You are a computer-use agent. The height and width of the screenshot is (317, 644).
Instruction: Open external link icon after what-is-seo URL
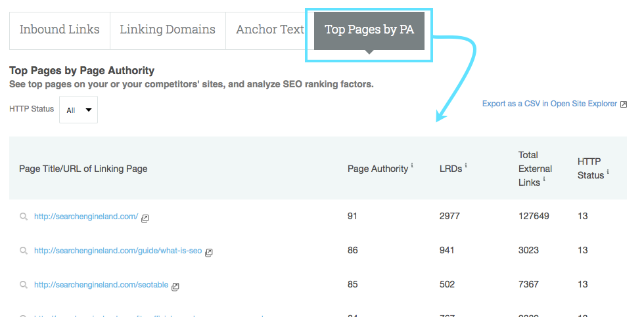tap(209, 252)
